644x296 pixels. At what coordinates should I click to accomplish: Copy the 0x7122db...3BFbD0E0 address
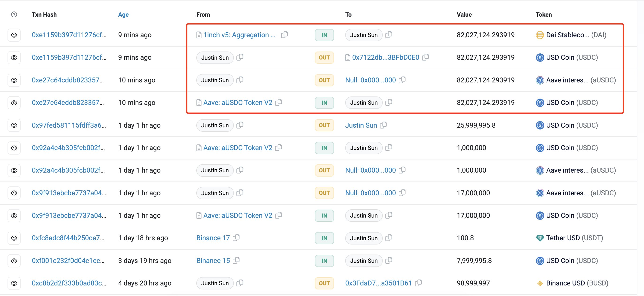coord(425,57)
